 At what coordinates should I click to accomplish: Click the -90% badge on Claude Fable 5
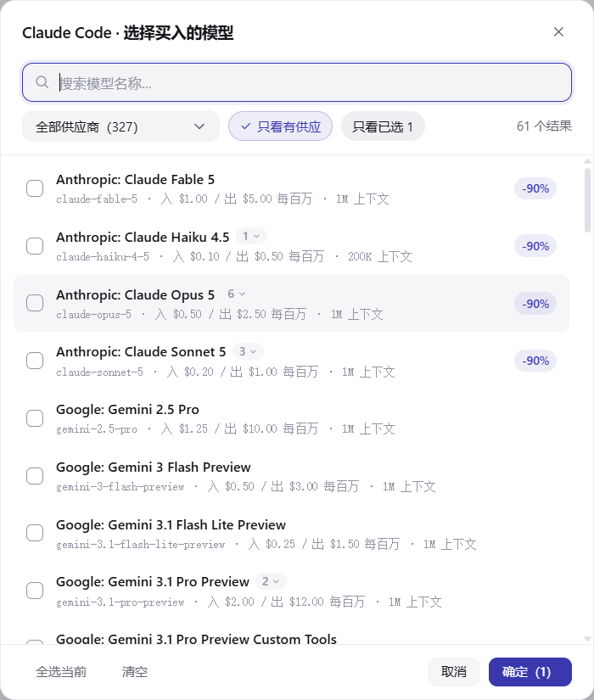(x=535, y=188)
